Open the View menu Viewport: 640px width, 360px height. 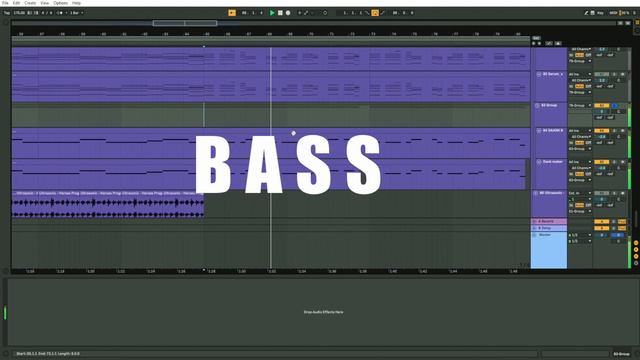(44, 3)
